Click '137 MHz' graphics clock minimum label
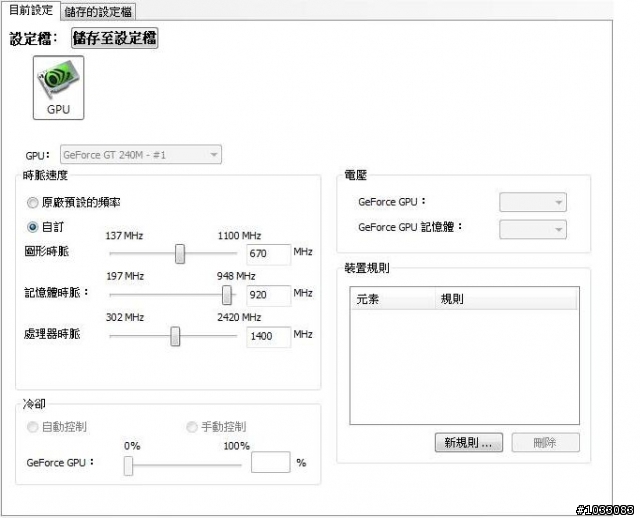The height and width of the screenshot is (518, 640). coord(124,236)
